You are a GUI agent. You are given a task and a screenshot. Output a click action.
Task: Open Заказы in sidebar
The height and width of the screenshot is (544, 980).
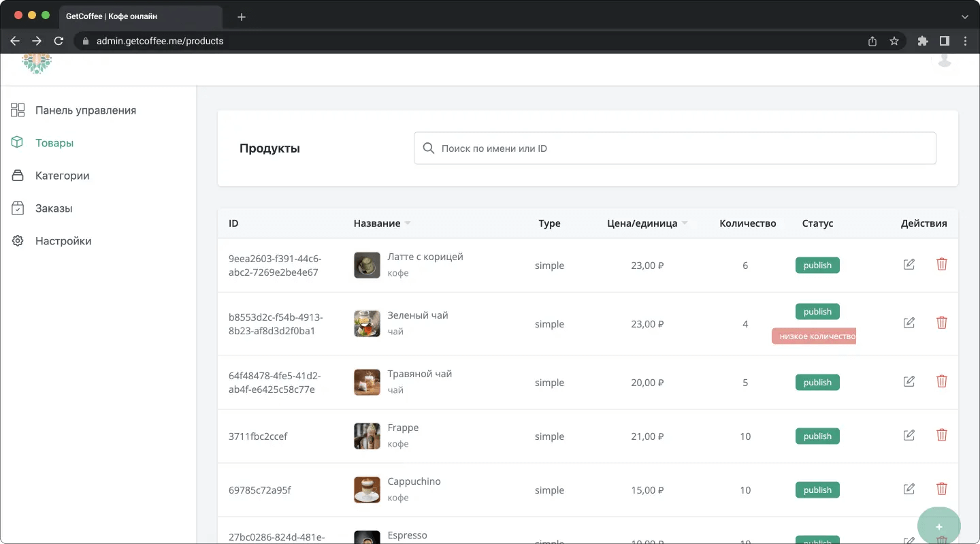point(54,208)
